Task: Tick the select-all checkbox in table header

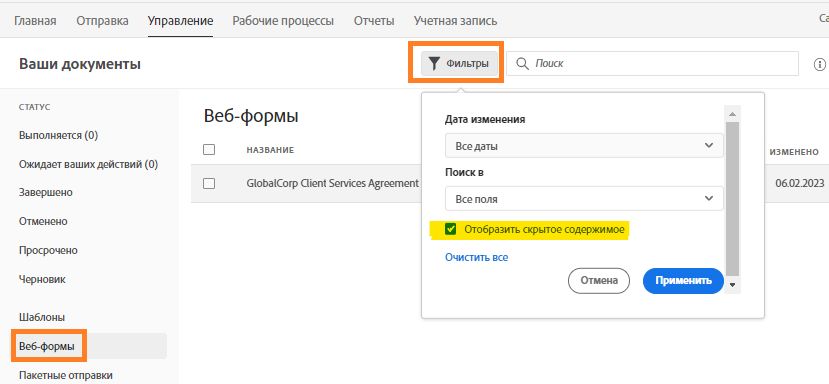Action: 209,150
